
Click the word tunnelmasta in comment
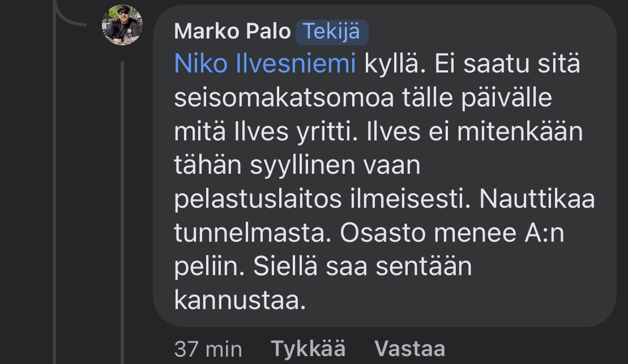click(x=253, y=233)
